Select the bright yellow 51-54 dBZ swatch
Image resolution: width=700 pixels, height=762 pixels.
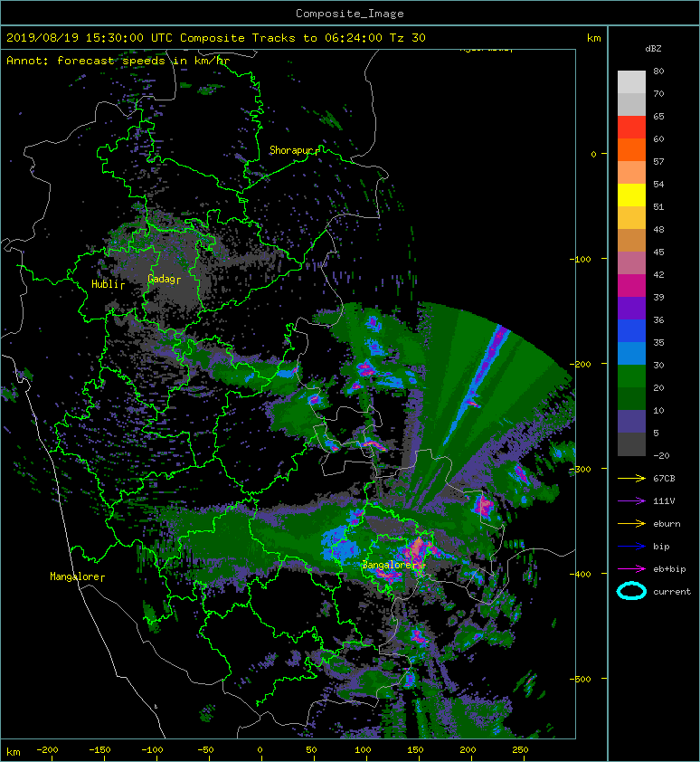[631, 195]
